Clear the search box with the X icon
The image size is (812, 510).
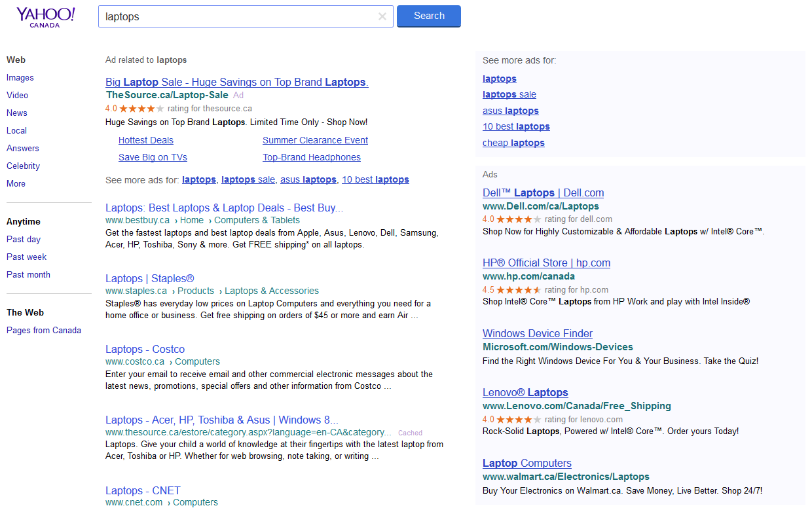(382, 16)
